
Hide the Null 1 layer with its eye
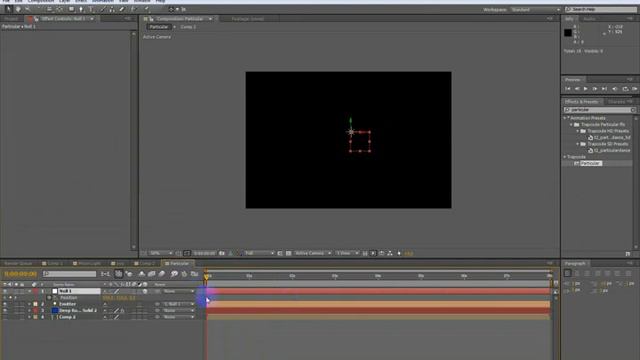tap(5, 291)
